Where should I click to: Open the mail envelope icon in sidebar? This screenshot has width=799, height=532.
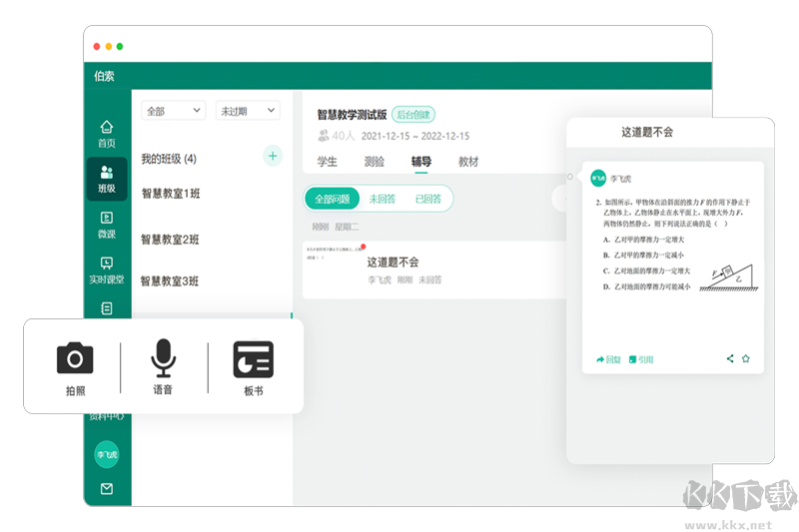coord(107,489)
